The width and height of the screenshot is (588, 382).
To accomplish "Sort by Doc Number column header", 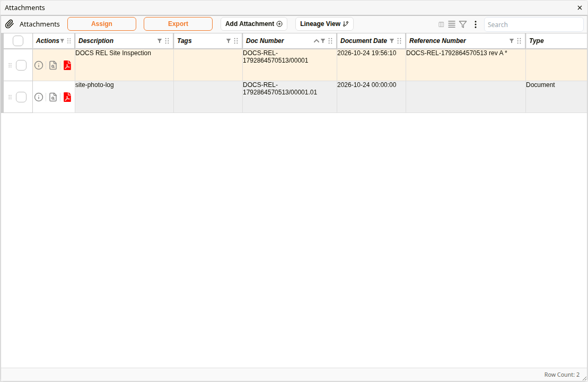I will (265, 41).
